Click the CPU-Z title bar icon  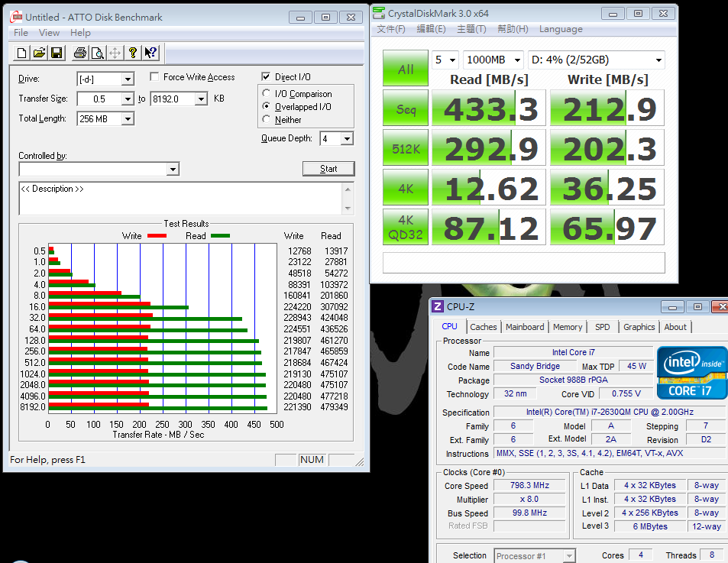[438, 306]
